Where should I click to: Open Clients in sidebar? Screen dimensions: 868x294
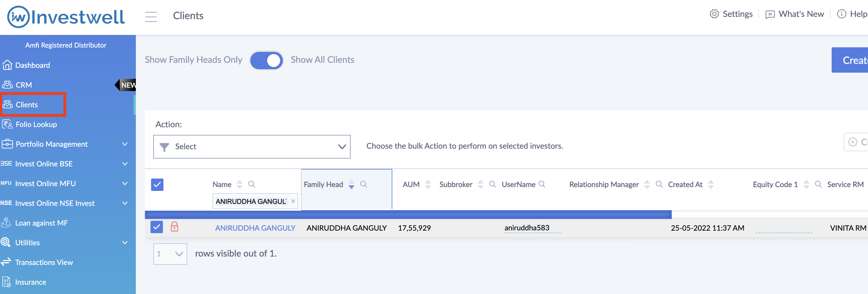[x=26, y=104]
